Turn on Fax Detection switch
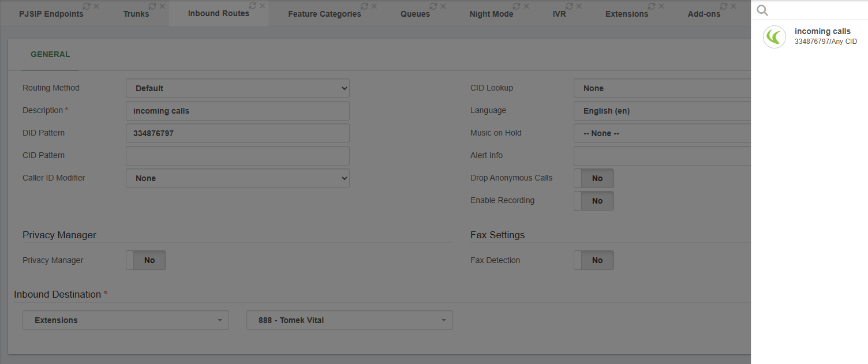The image size is (868, 364). click(x=593, y=260)
